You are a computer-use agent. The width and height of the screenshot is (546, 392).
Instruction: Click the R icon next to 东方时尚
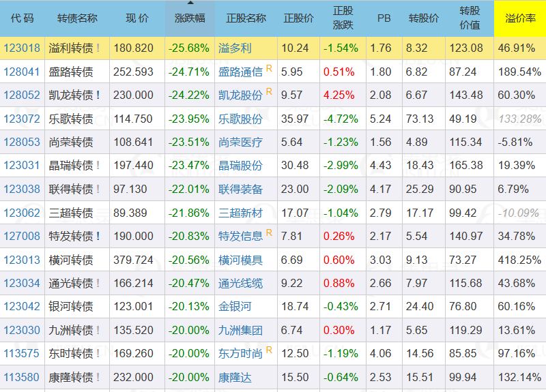click(269, 350)
